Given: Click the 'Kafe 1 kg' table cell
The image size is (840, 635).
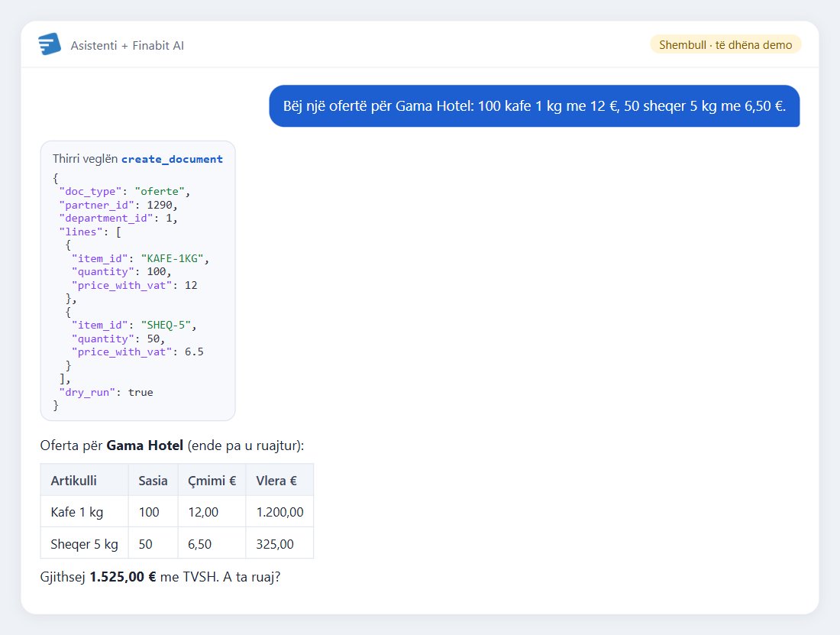Looking at the screenshot, I should [x=85, y=512].
